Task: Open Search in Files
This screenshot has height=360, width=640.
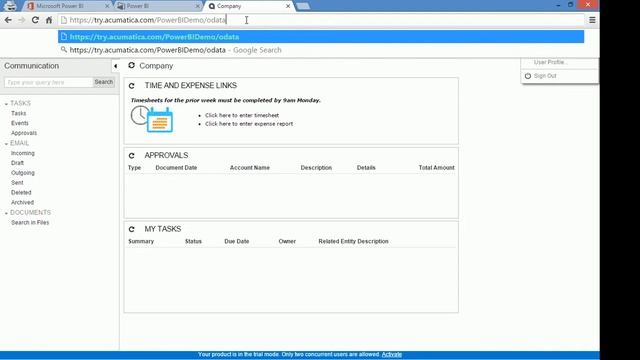Action: 30,222
